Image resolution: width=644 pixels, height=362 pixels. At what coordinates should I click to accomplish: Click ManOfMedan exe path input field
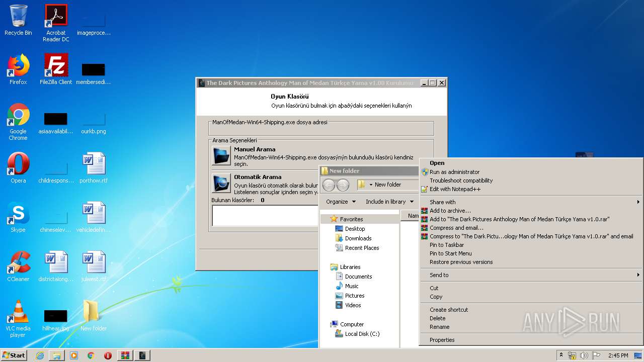[x=321, y=128]
